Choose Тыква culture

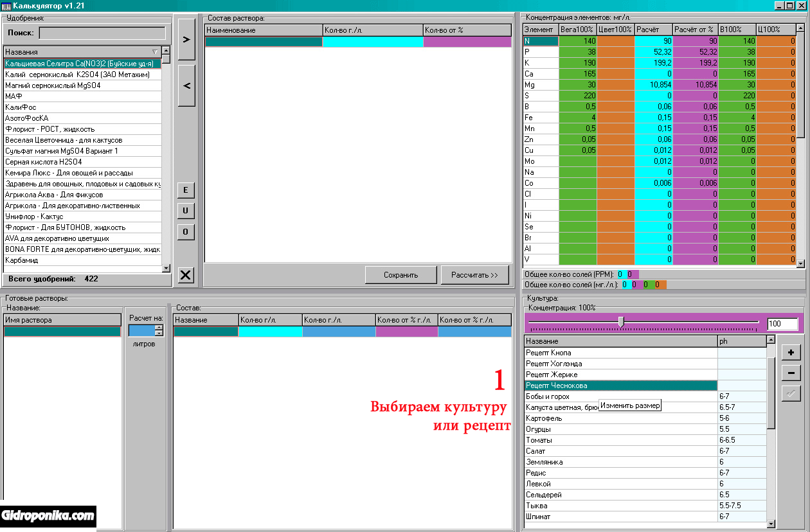621,506
